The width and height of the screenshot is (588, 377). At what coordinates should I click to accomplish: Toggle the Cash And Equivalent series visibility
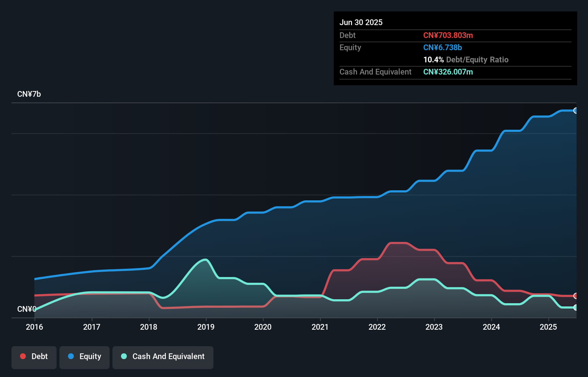click(163, 357)
